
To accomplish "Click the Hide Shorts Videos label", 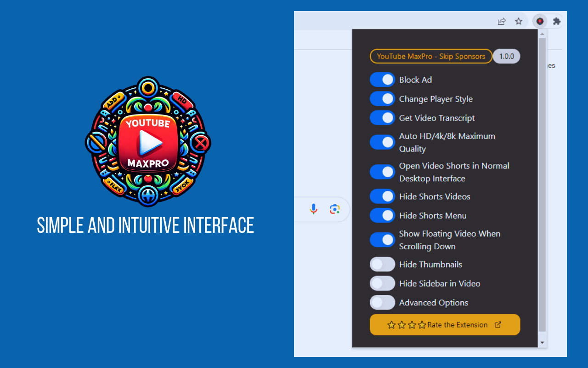I will point(435,196).
